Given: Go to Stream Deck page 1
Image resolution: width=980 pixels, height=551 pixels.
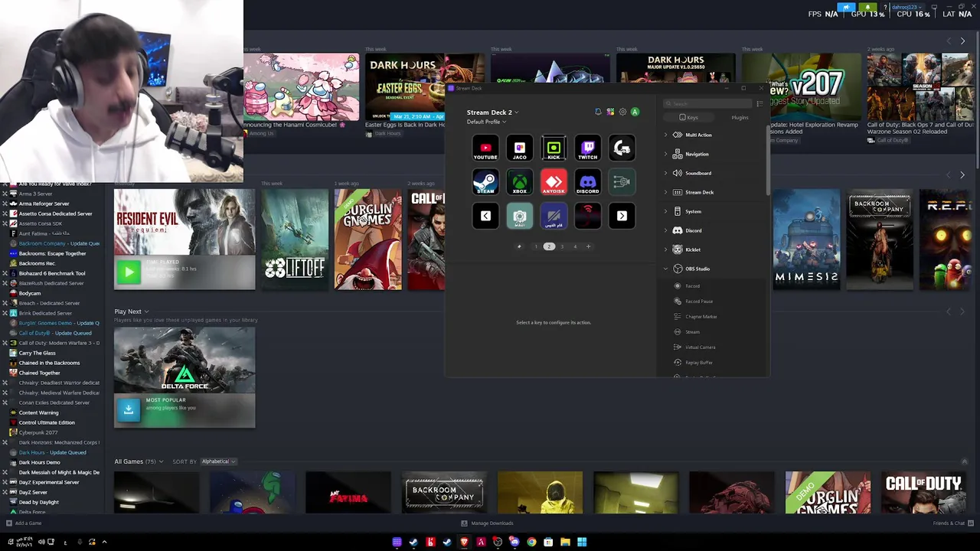Looking at the screenshot, I should pyautogui.click(x=536, y=246).
